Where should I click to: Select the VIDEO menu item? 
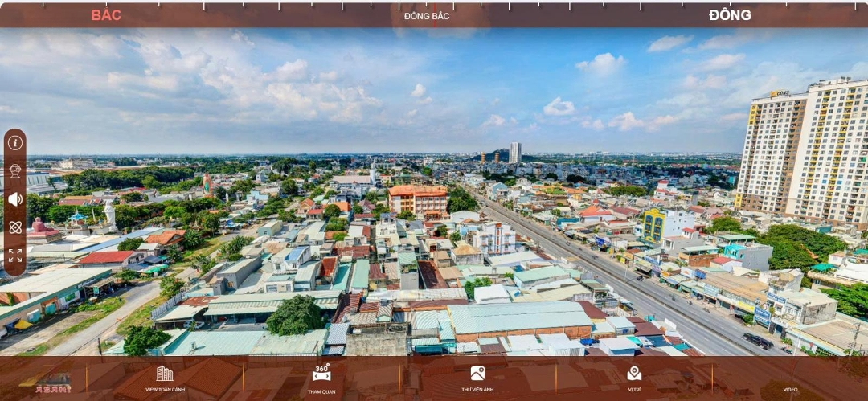pyautogui.click(x=790, y=390)
